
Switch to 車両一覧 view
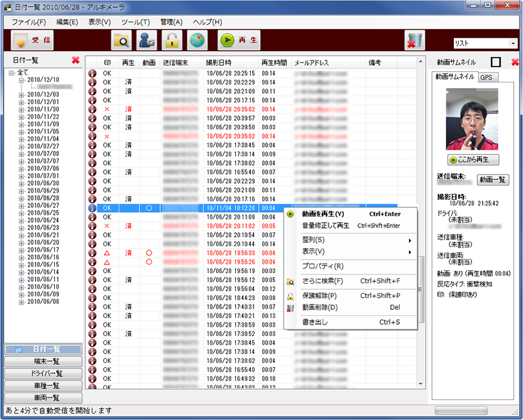coord(44,398)
